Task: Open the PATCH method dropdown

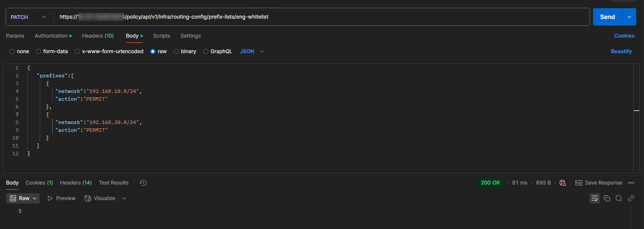Action: click(28, 17)
